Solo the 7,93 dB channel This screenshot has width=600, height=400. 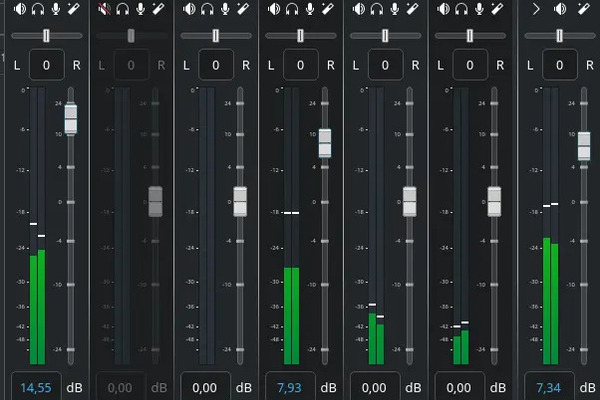pos(292,10)
